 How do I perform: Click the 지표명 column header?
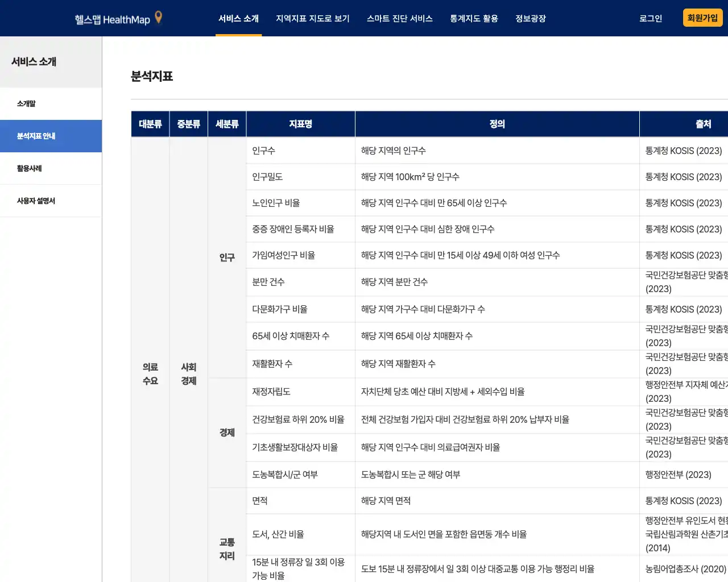(300, 123)
